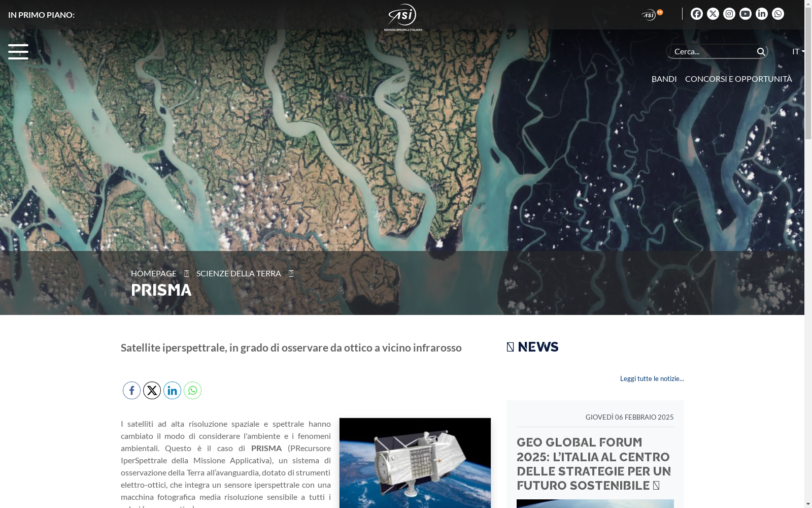Screen dimensions: 812x508
Task: Open the BANDI menu item
Action: coord(664,79)
